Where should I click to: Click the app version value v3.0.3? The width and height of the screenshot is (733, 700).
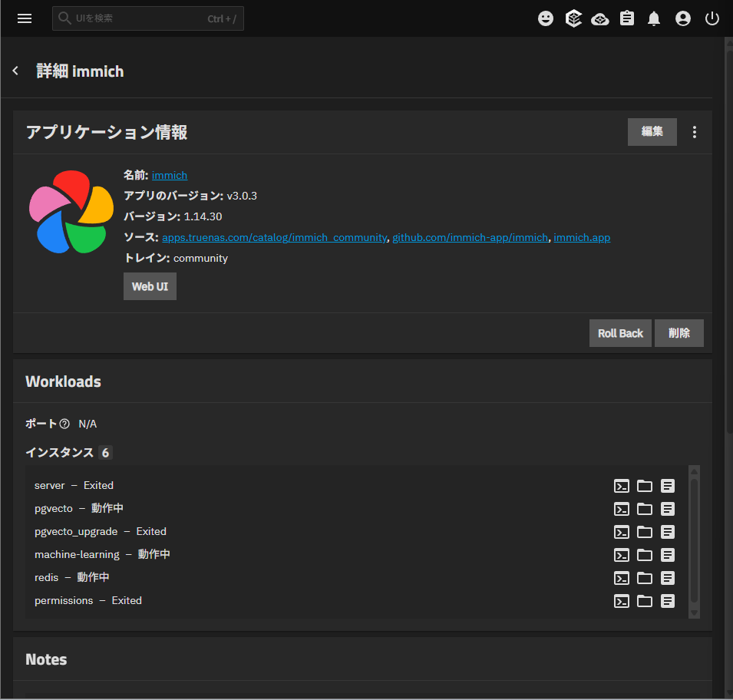[242, 196]
